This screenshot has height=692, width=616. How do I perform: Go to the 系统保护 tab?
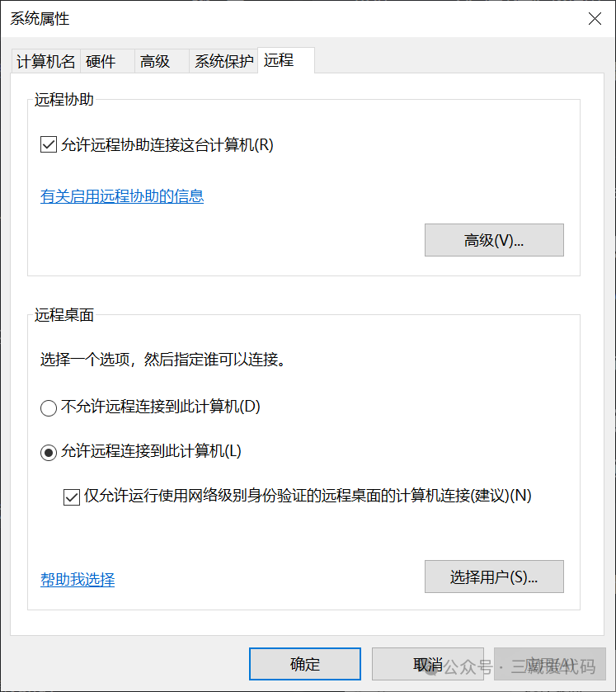pos(223,61)
